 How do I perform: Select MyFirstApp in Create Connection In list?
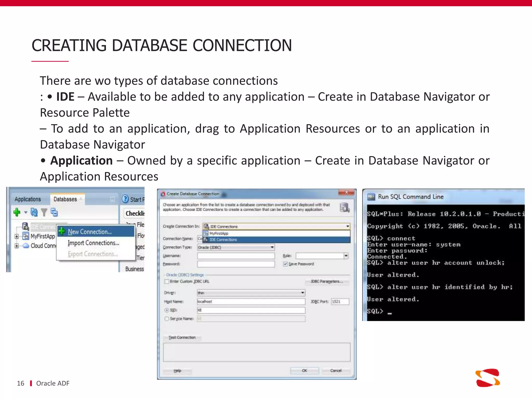click(276, 233)
